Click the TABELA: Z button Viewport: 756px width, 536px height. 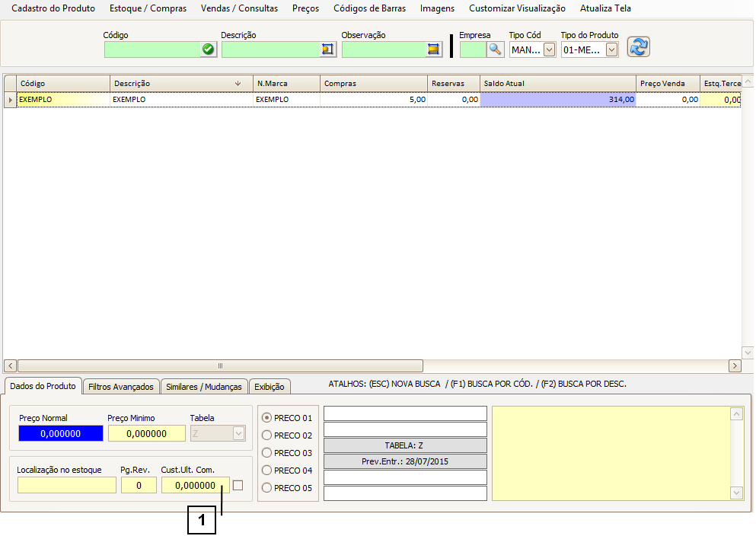click(405, 445)
